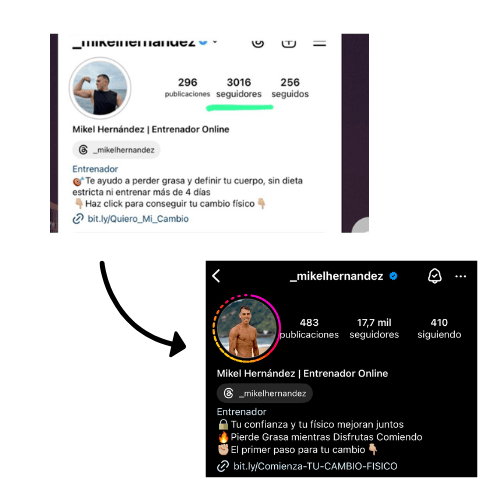Open the bit.ly/Comienza-TU-CAMBIO-FISICO link

click(x=315, y=466)
